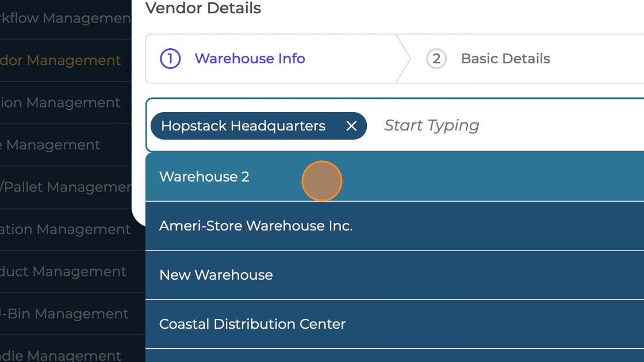The height and width of the screenshot is (362, 644).
Task: Click the Hopstack Headquarters selected tag
Action: click(x=243, y=126)
